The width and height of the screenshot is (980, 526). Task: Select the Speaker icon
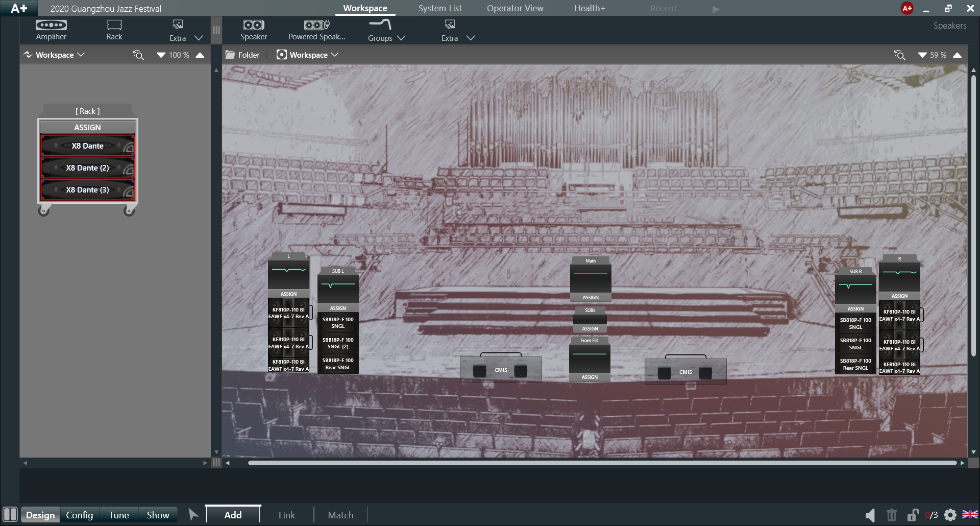coord(254,25)
